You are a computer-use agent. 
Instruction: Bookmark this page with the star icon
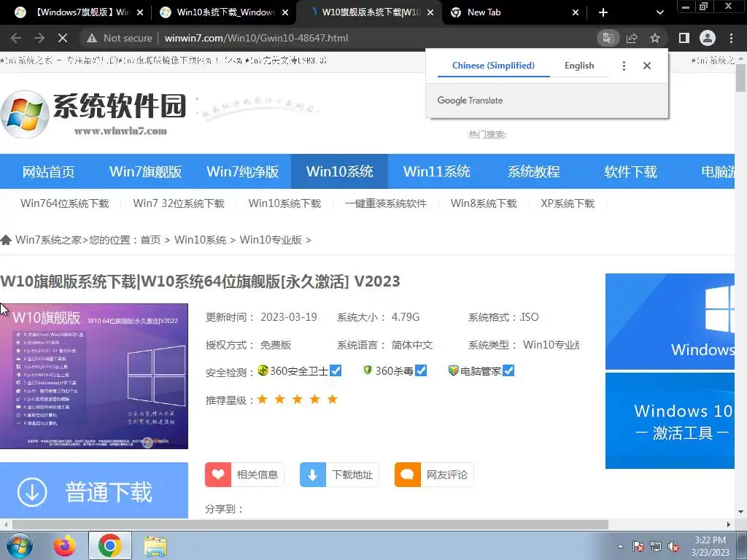(655, 38)
